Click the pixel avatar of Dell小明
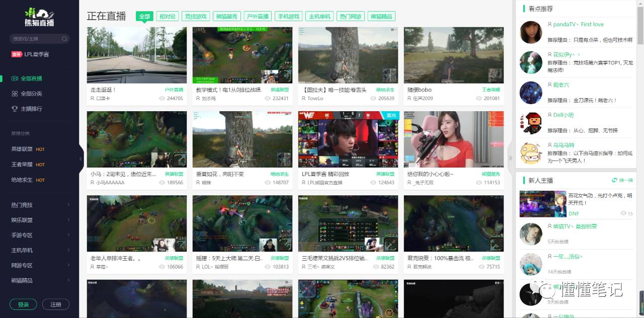Image resolution: width=644 pixels, height=318 pixels. 531,123
